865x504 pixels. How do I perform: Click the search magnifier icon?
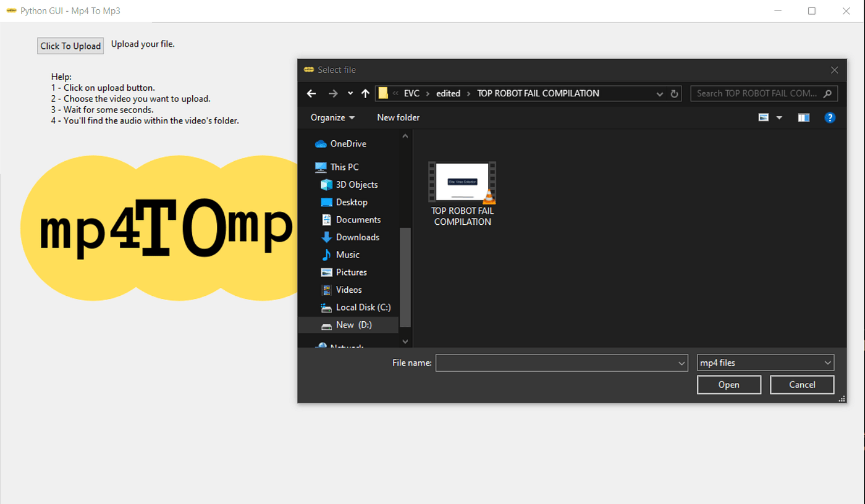tap(828, 93)
